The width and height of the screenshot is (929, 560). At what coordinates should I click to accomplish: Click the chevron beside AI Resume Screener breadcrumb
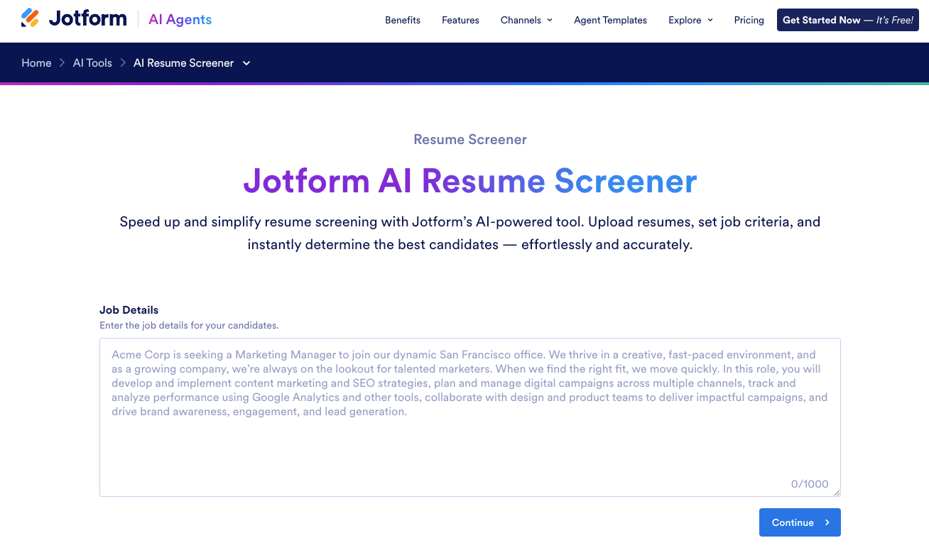[246, 63]
